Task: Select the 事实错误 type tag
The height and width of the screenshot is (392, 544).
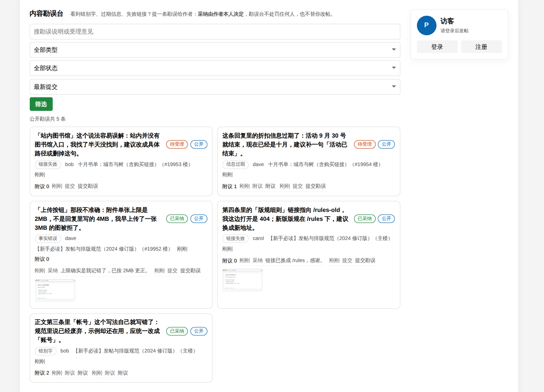Action: click(x=48, y=239)
